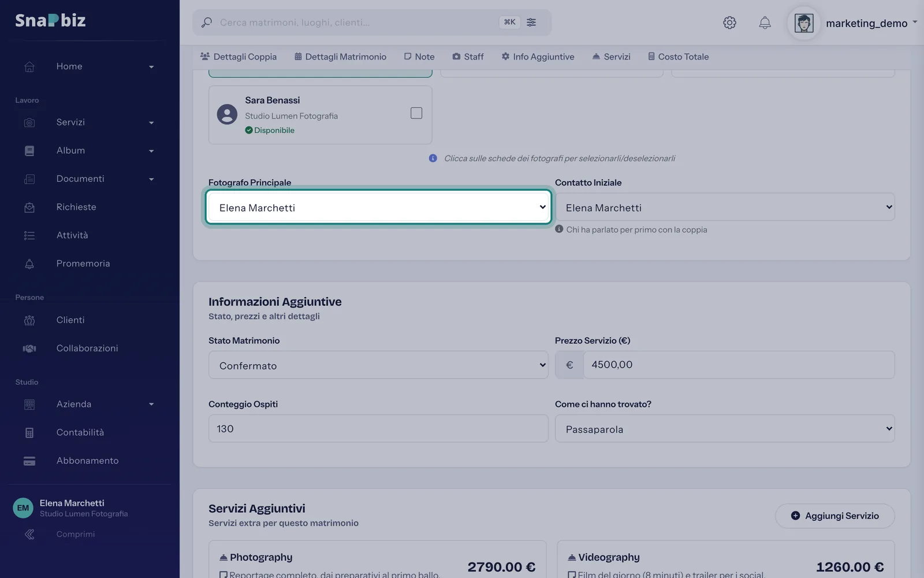Go to Dettagli Matrimonio tab
Image resolution: width=924 pixels, height=578 pixels.
[340, 57]
